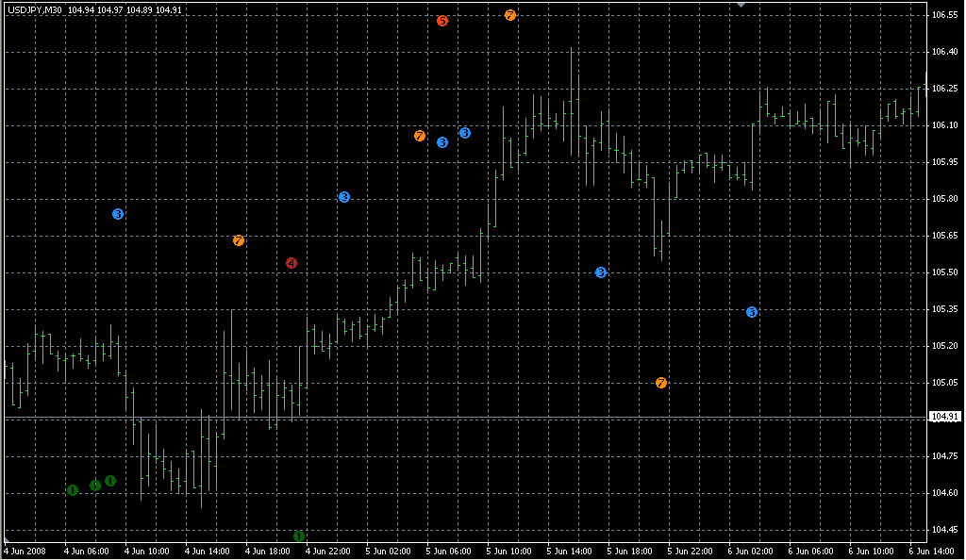Click the 106.10 price scale label
This screenshot has width=966, height=560.
944,125
